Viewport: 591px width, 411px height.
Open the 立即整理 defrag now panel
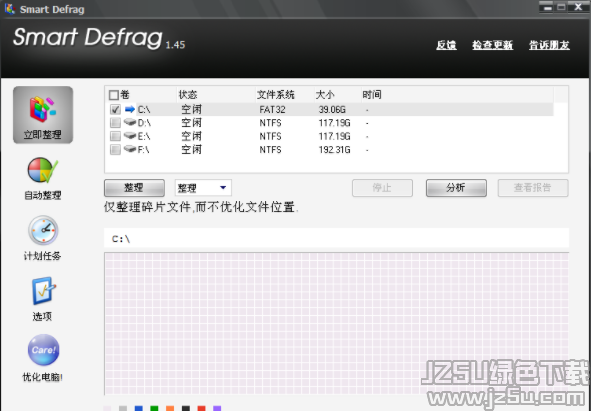click(x=43, y=115)
